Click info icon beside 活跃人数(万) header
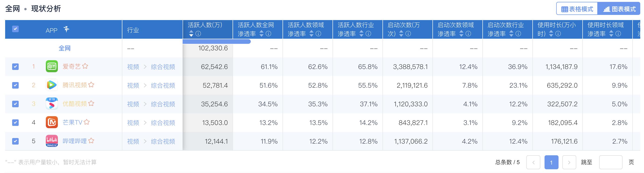This screenshot has width=644, height=173. coord(198,34)
